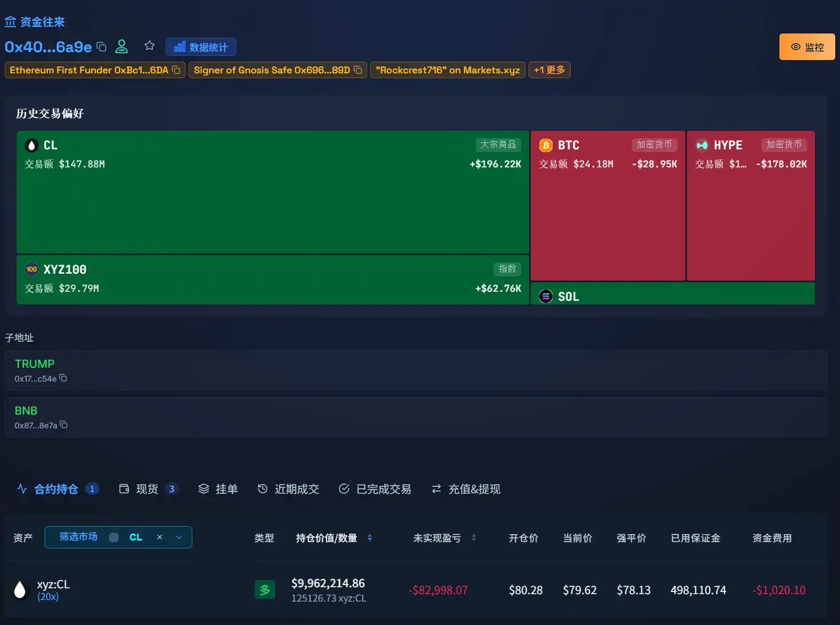840x625 pixels.
Task: Click the XYZ100 index icon
Action: [32, 269]
